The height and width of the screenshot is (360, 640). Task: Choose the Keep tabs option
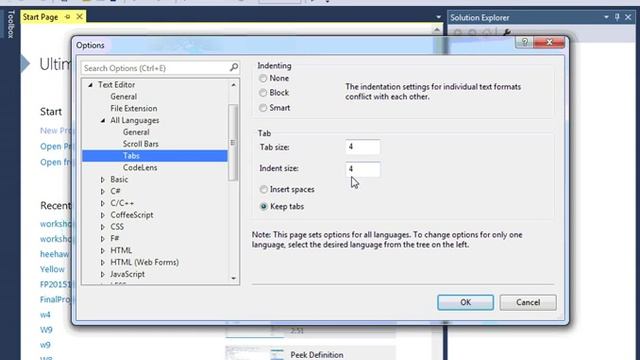(x=263, y=207)
